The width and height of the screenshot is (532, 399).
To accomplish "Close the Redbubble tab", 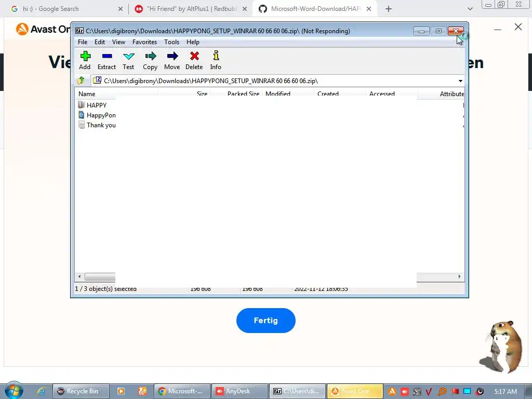I will [x=245, y=9].
